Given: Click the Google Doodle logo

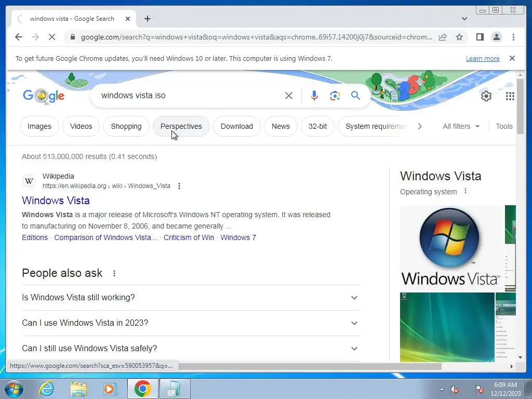Looking at the screenshot, I should (x=44, y=96).
